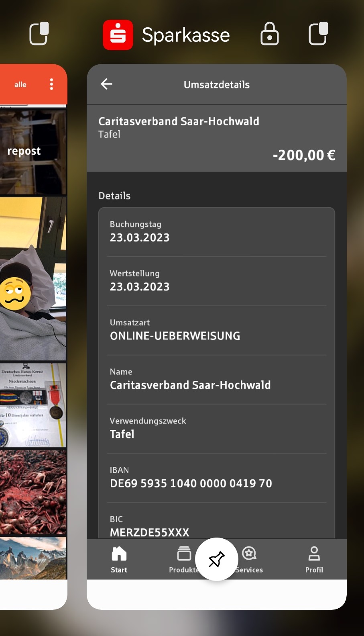Open the Produkte tab
Image resolution: width=364 pixels, height=636 pixels.
point(184,560)
